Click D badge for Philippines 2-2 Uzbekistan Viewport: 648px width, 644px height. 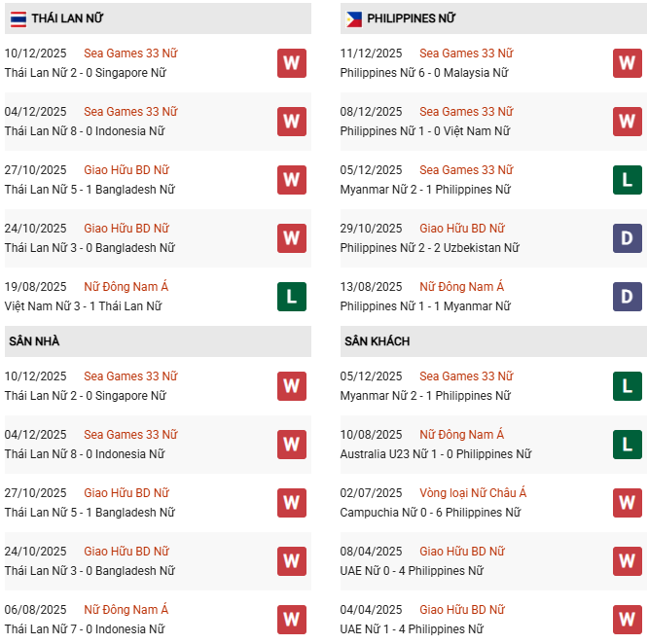click(628, 238)
